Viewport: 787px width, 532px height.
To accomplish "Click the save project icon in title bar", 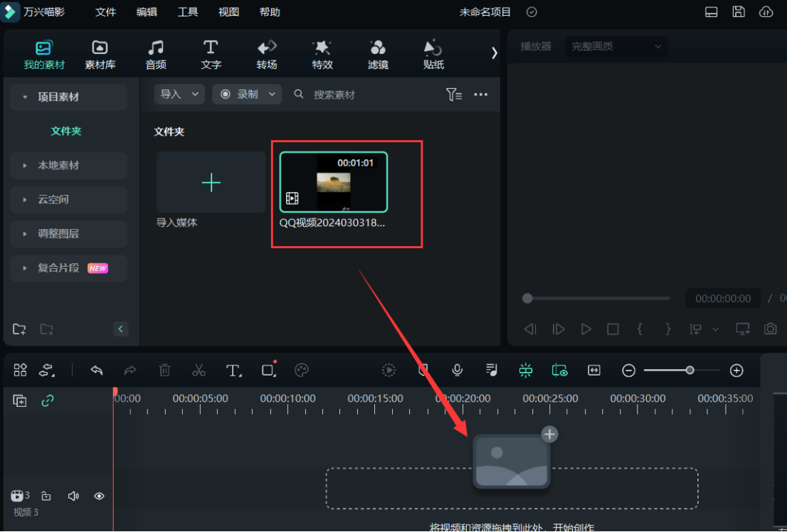I will [739, 12].
